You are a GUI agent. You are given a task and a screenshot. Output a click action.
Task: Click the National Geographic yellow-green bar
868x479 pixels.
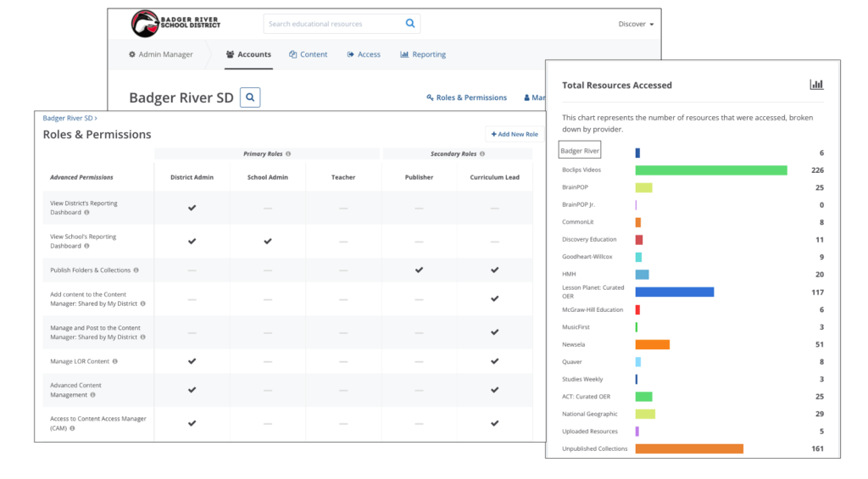tap(645, 414)
